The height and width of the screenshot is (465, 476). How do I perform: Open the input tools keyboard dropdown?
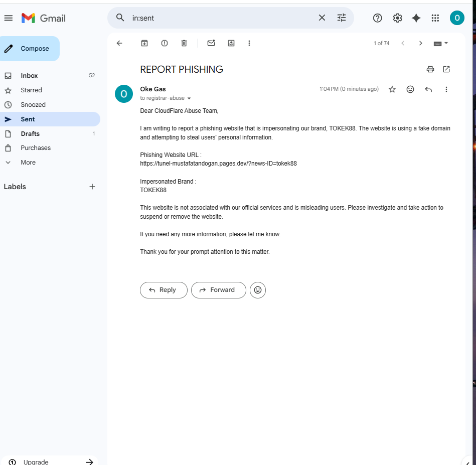(441, 44)
